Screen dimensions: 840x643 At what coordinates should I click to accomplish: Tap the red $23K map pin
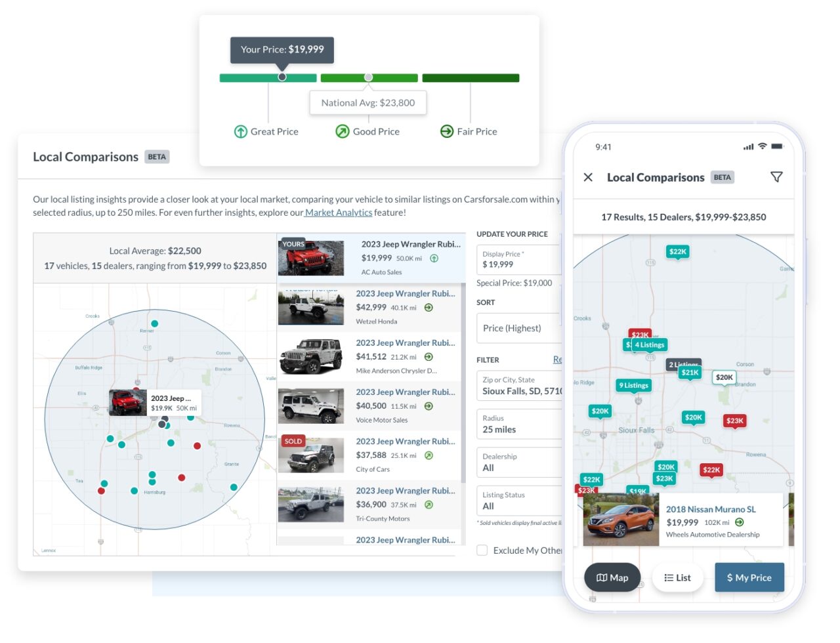[x=734, y=421]
